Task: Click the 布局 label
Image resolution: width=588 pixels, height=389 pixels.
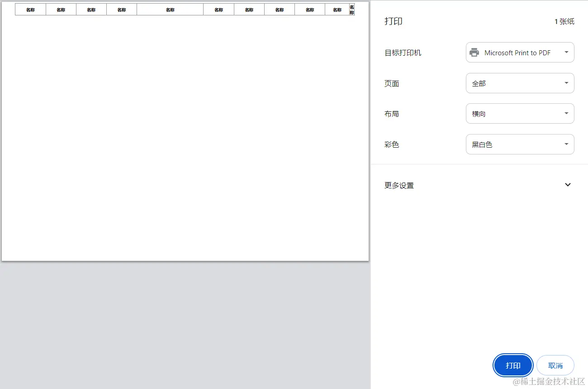Action: tap(392, 114)
